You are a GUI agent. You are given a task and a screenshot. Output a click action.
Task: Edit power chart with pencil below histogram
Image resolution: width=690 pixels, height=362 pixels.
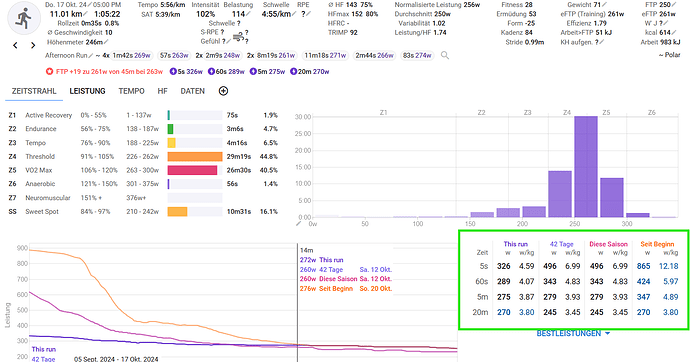click(298, 223)
